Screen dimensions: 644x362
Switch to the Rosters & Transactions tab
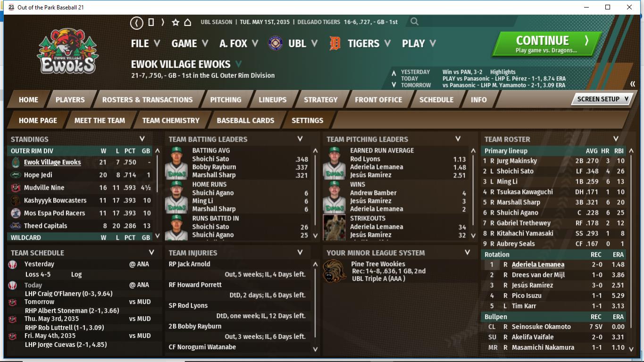click(x=148, y=100)
